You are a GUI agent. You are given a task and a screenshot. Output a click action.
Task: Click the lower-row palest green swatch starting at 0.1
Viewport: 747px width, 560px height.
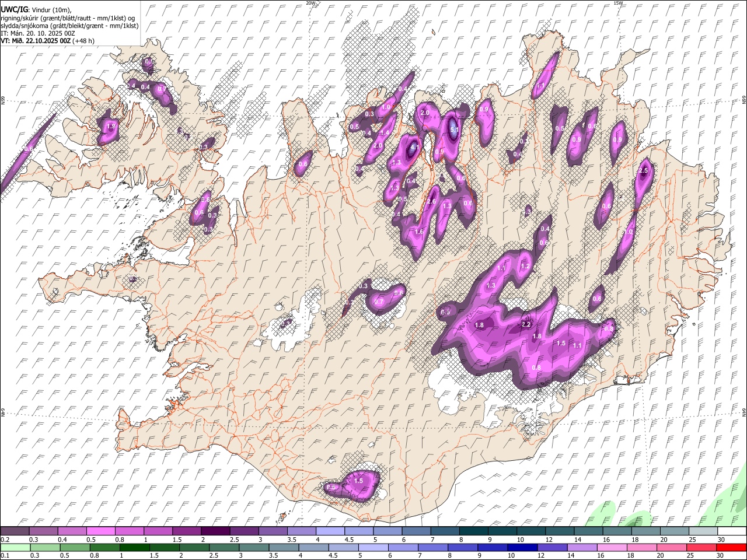tap(16, 548)
